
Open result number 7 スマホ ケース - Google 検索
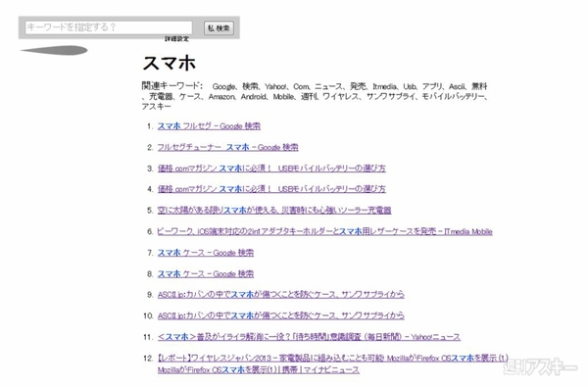tap(206, 253)
